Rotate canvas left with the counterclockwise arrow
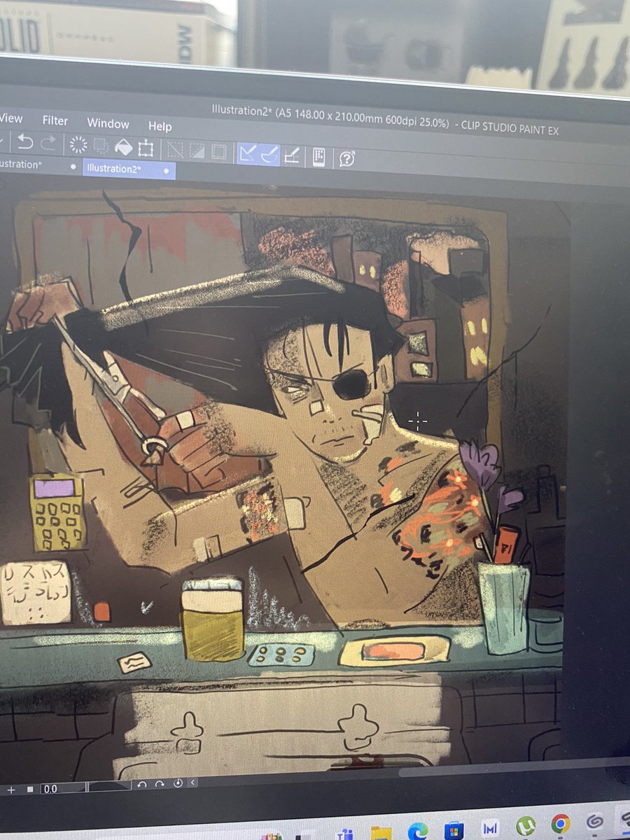Viewport: 630px width, 840px height. 142,785
